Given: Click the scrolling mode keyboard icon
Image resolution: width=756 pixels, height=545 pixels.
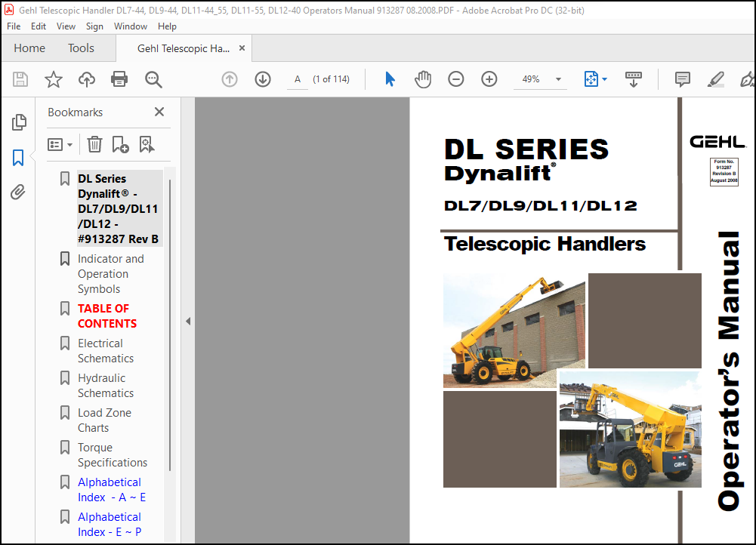Looking at the screenshot, I should pyautogui.click(x=633, y=79).
